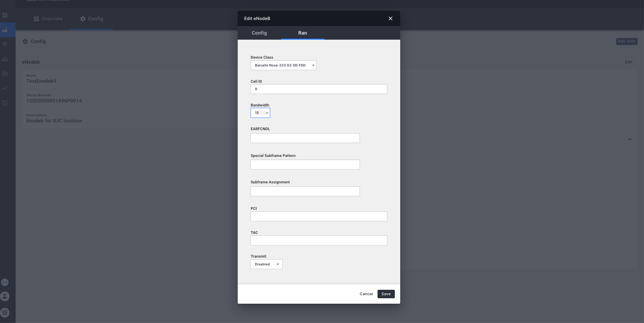
Task: Click the Edit JSON button
Action: [626, 41]
